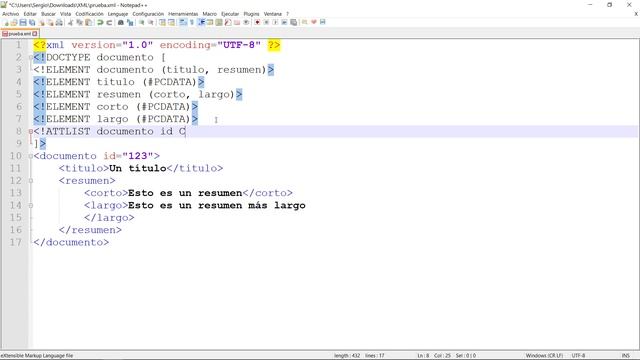Click the Close document toolbar icon
640x360 pixels.
pos(42,22)
